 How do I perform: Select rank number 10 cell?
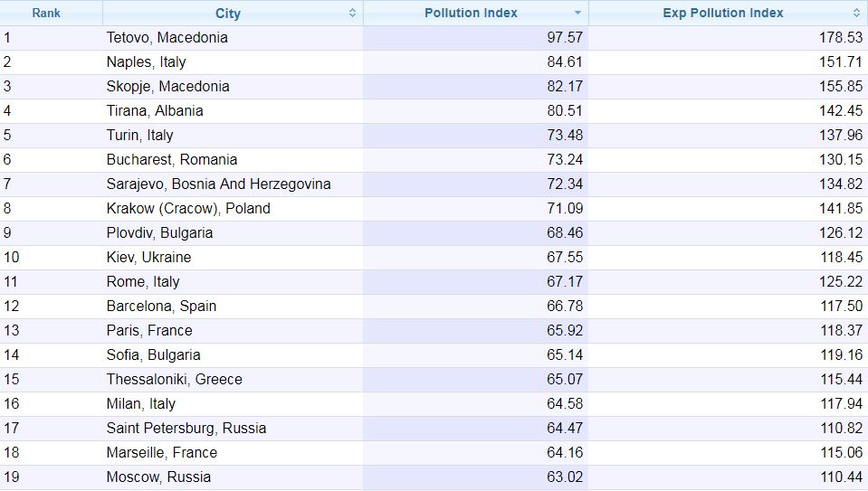click(x=12, y=258)
